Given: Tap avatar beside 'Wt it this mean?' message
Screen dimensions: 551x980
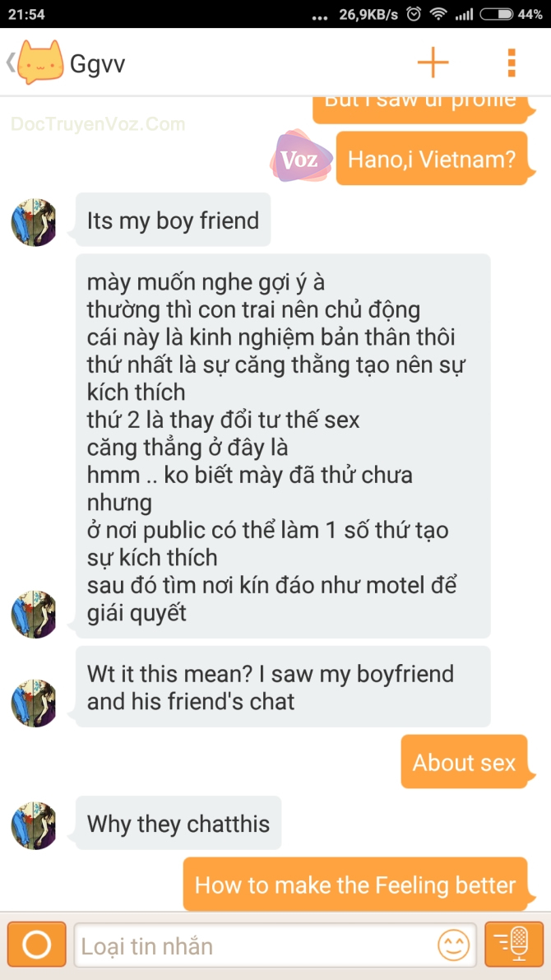Looking at the screenshot, I should 34,704.
